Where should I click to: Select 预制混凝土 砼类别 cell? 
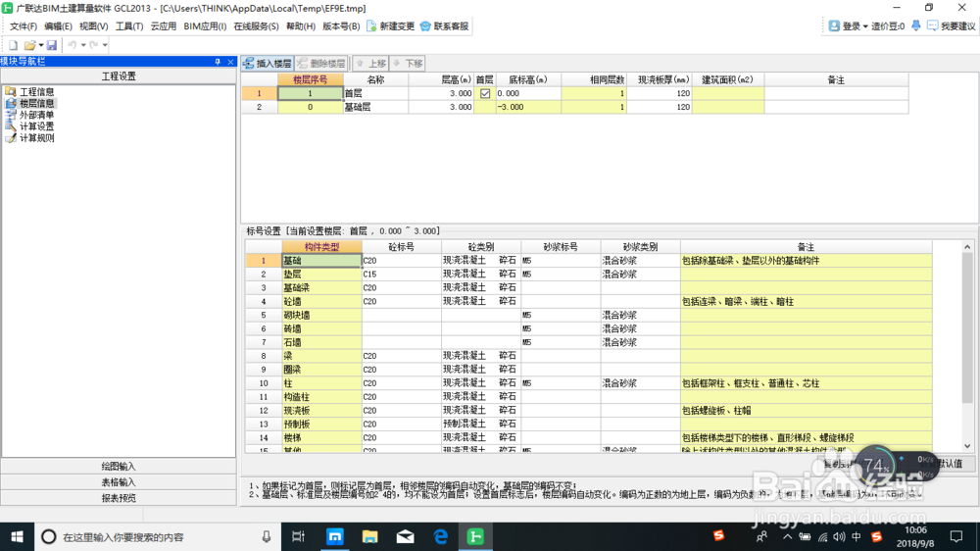pyautogui.click(x=480, y=425)
